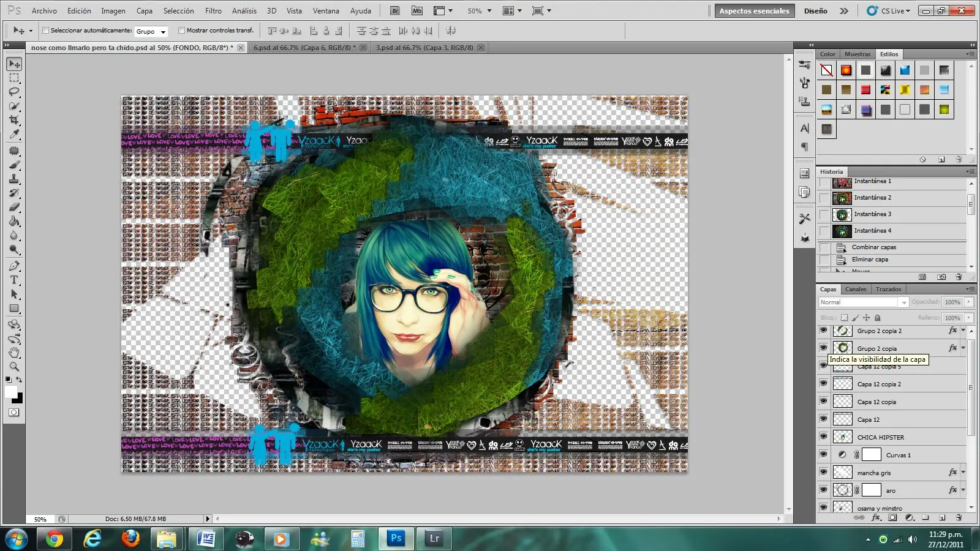This screenshot has height=551, width=980.
Task: Expand effects of mancha gris layer
Action: 963,473
